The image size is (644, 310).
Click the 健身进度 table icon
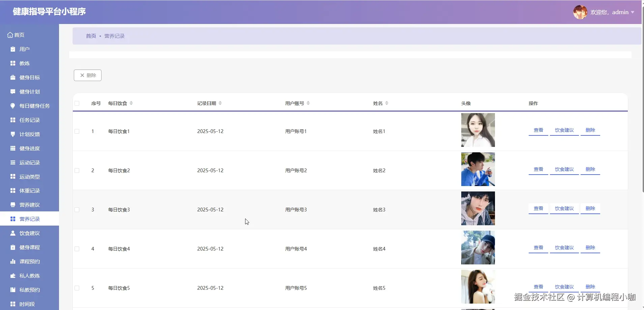click(13, 149)
